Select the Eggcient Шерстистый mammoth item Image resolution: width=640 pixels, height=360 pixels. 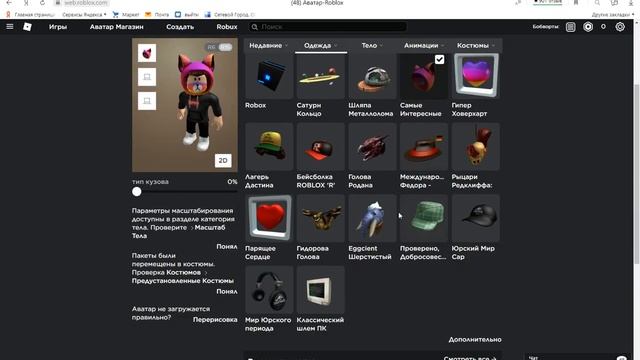(372, 218)
